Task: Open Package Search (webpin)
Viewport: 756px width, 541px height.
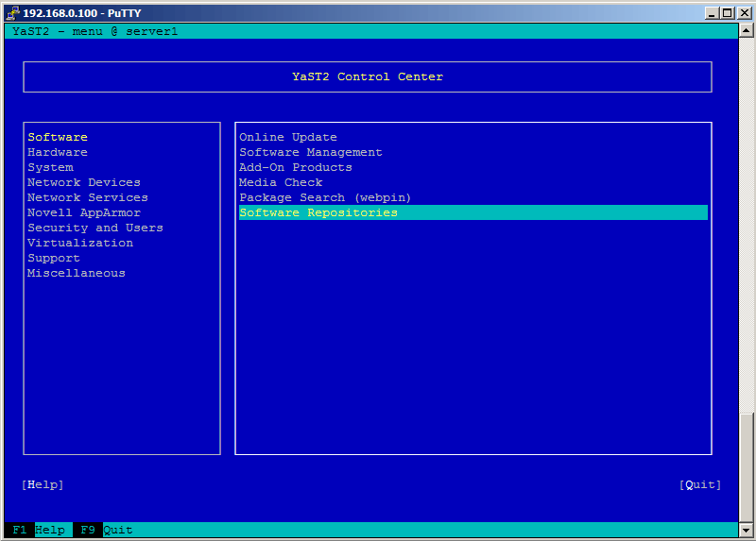Action: pyautogui.click(x=325, y=197)
